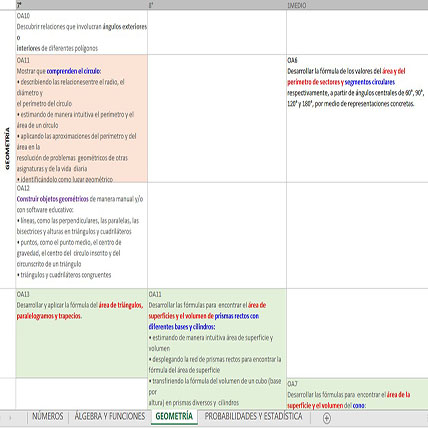This screenshot has width=428, height=428.
Task: Click the 7° column header cell
Action: (x=82, y=5)
